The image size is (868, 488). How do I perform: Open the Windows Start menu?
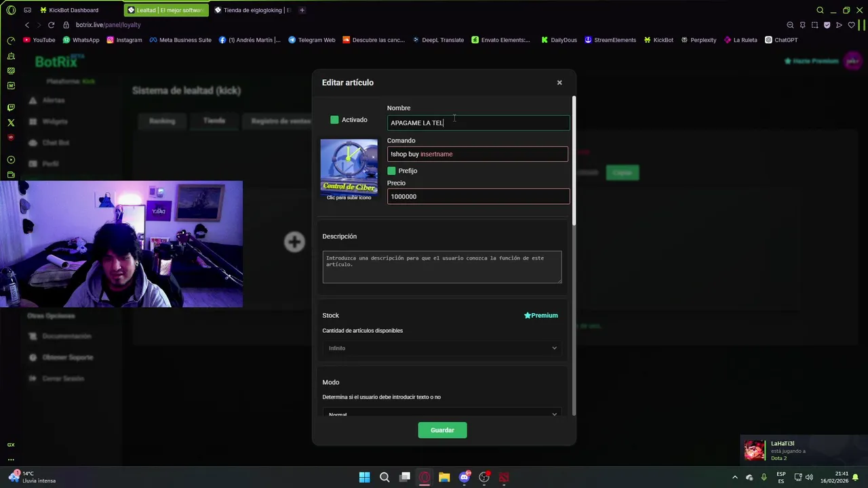click(365, 477)
